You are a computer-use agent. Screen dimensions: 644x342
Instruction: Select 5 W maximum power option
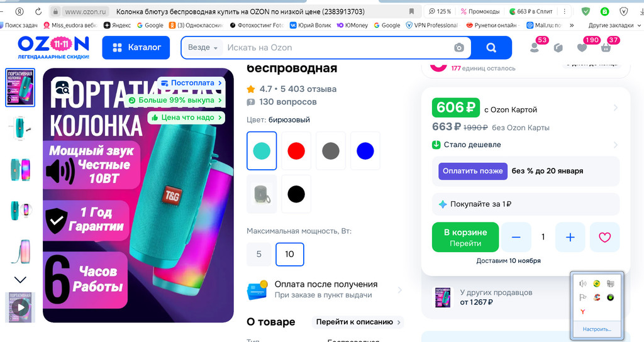pyautogui.click(x=258, y=254)
